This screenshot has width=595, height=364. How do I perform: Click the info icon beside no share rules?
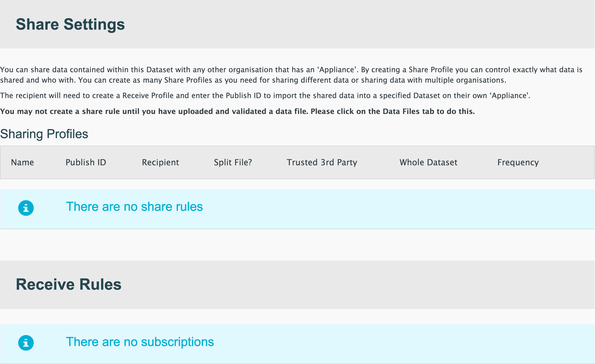pyautogui.click(x=26, y=208)
